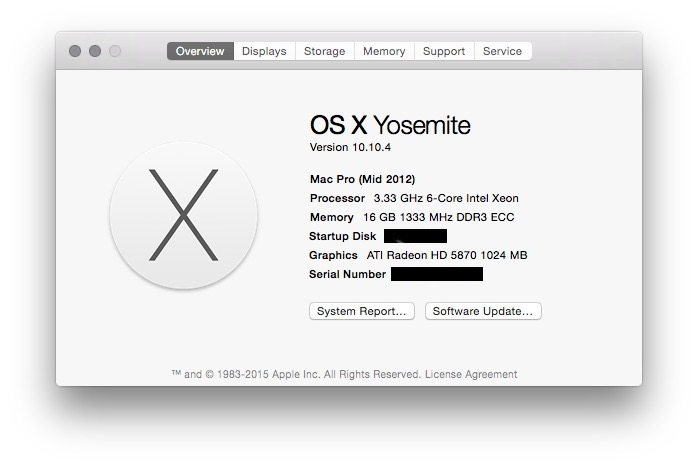Switch to the Memory tab
The height and width of the screenshot is (466, 698).
[384, 51]
